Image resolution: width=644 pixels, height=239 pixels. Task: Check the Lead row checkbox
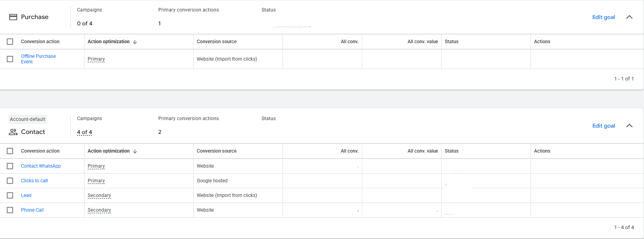click(x=10, y=195)
